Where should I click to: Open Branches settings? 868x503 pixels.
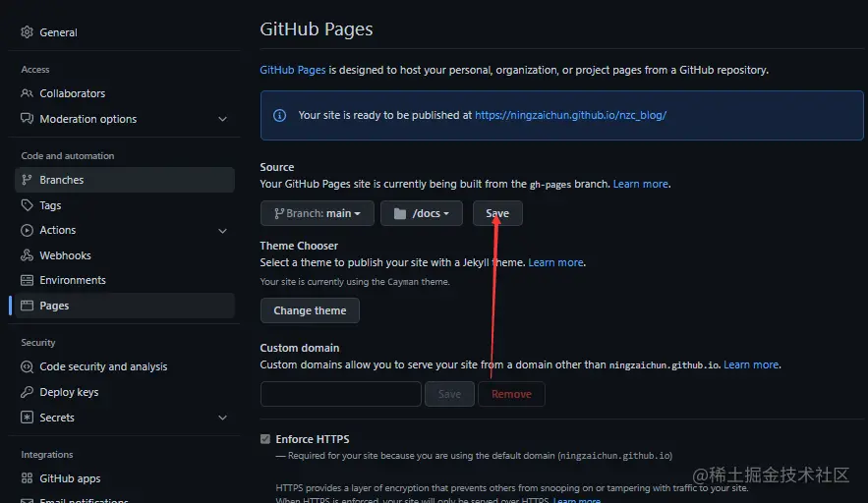(x=125, y=180)
